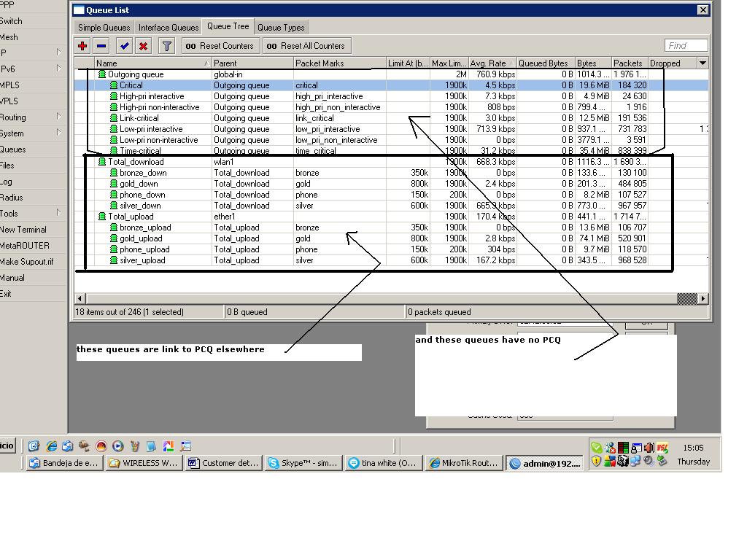Click Make Supout.rif in the sidebar

(x=31, y=262)
